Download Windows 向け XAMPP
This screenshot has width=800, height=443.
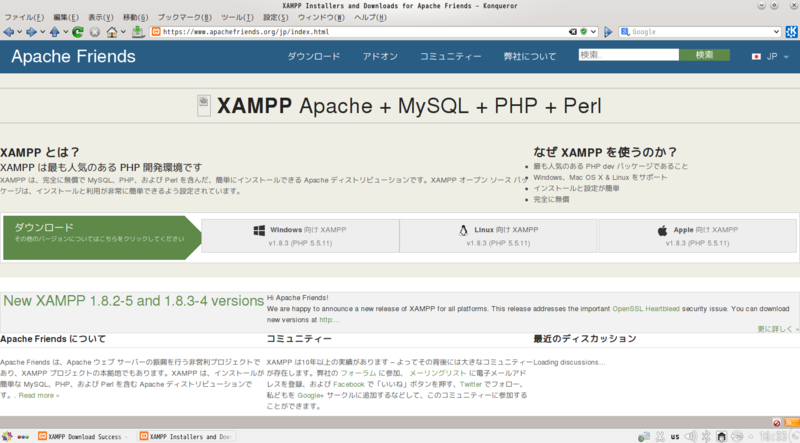(300, 236)
